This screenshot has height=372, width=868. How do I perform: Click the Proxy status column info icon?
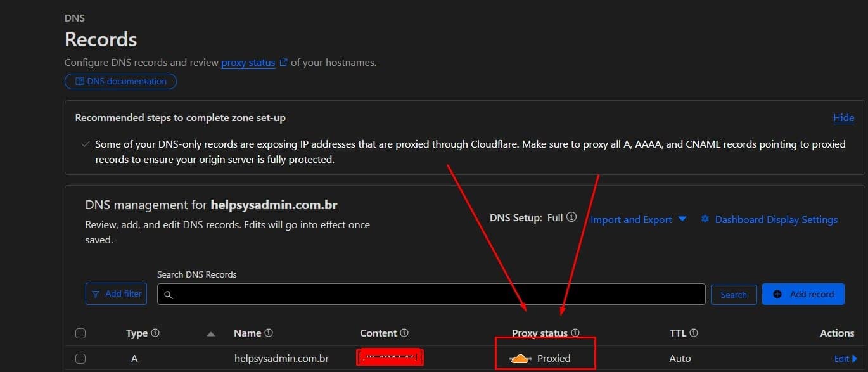click(575, 332)
